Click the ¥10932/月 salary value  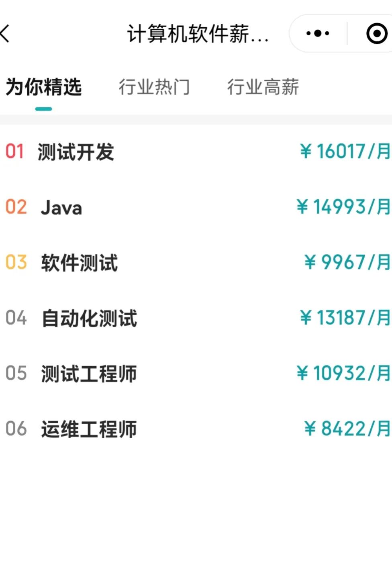click(x=343, y=373)
